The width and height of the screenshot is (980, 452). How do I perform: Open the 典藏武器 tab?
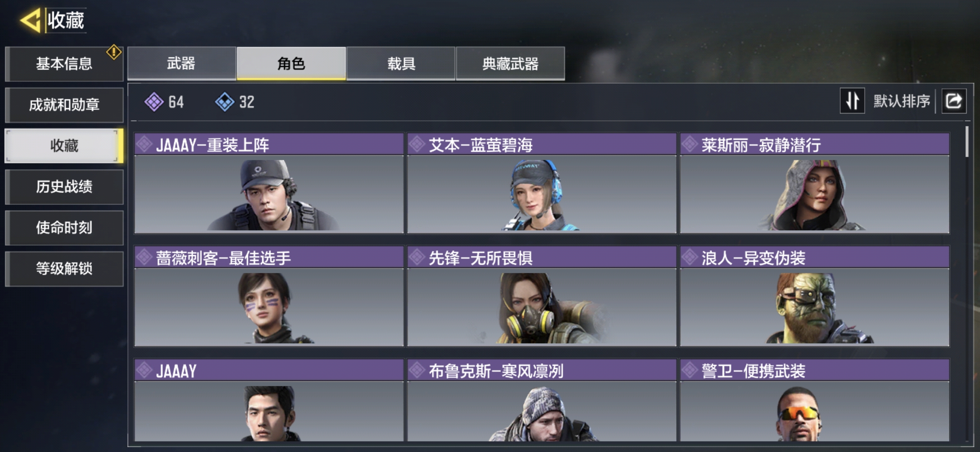pos(510,63)
